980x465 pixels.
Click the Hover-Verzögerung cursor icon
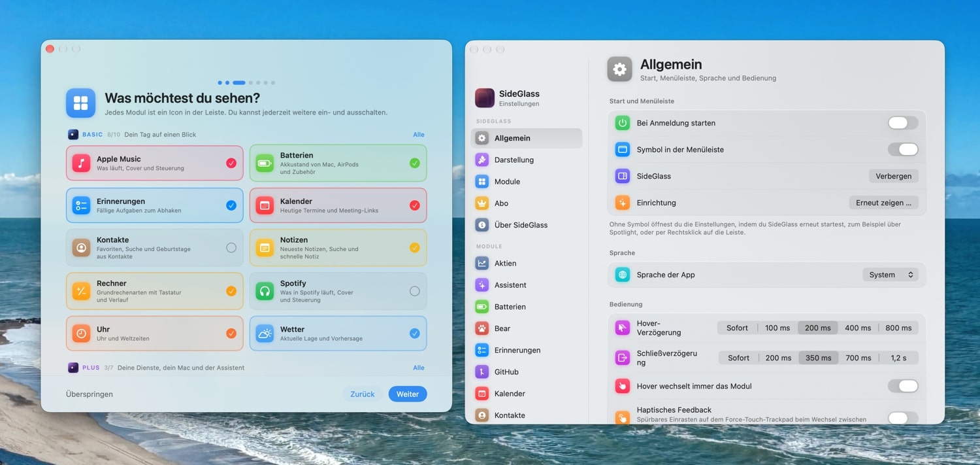[x=623, y=328]
